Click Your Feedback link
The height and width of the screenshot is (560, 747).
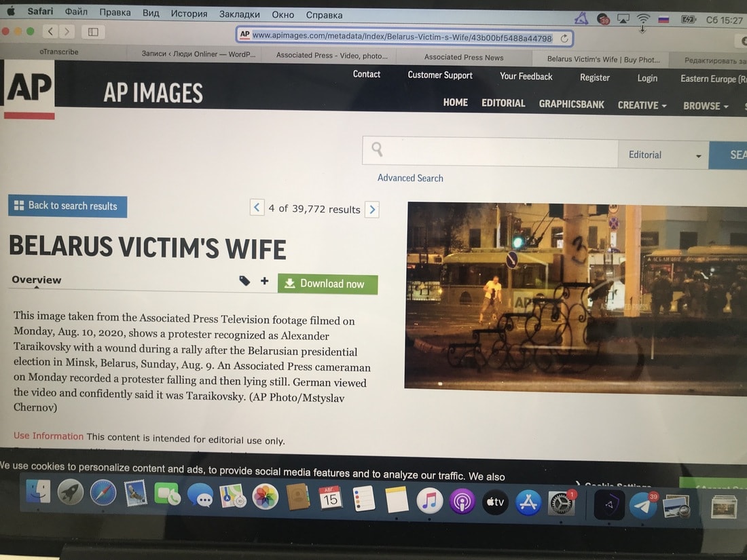coord(526,76)
